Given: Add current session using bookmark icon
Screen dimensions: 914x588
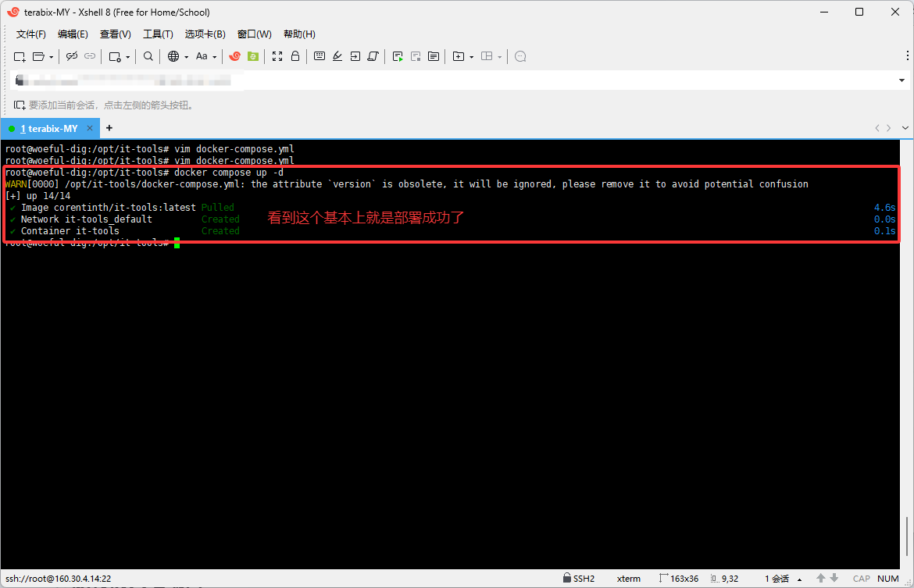Looking at the screenshot, I should (20, 105).
